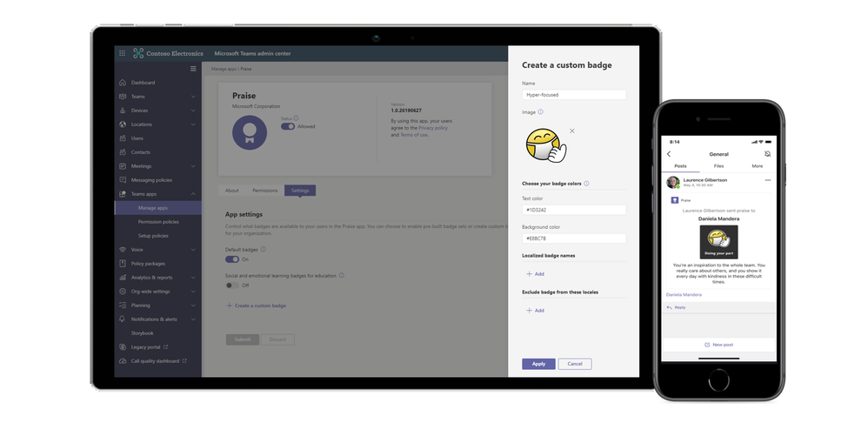Click the Discard button
The image size is (868, 423).
[x=277, y=339]
